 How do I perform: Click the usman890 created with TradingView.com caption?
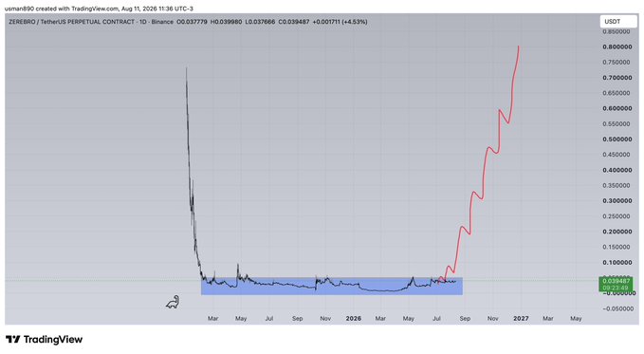99,9
